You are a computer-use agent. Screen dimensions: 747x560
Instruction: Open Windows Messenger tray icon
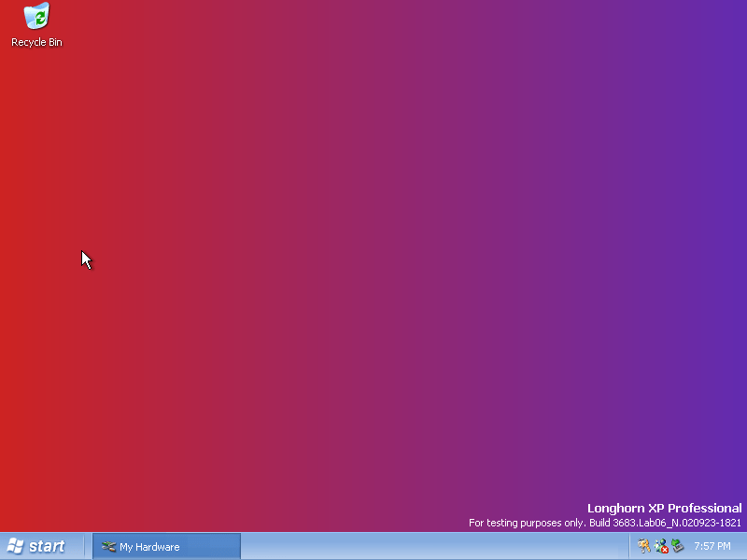pyautogui.click(x=660, y=545)
